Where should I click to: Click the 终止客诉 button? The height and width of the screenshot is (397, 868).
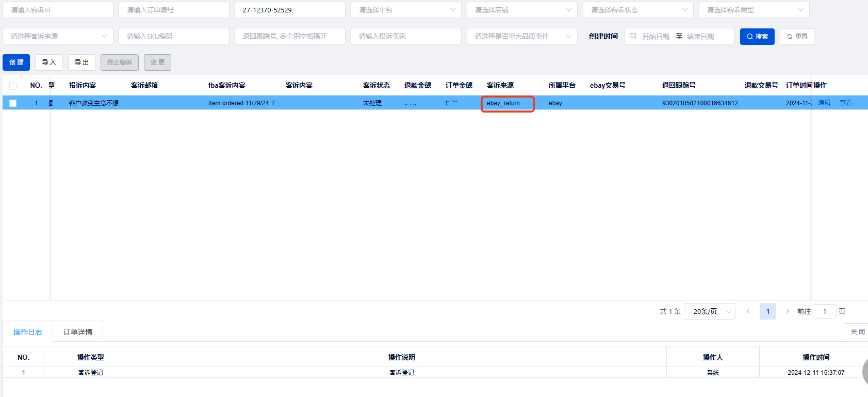tap(120, 62)
